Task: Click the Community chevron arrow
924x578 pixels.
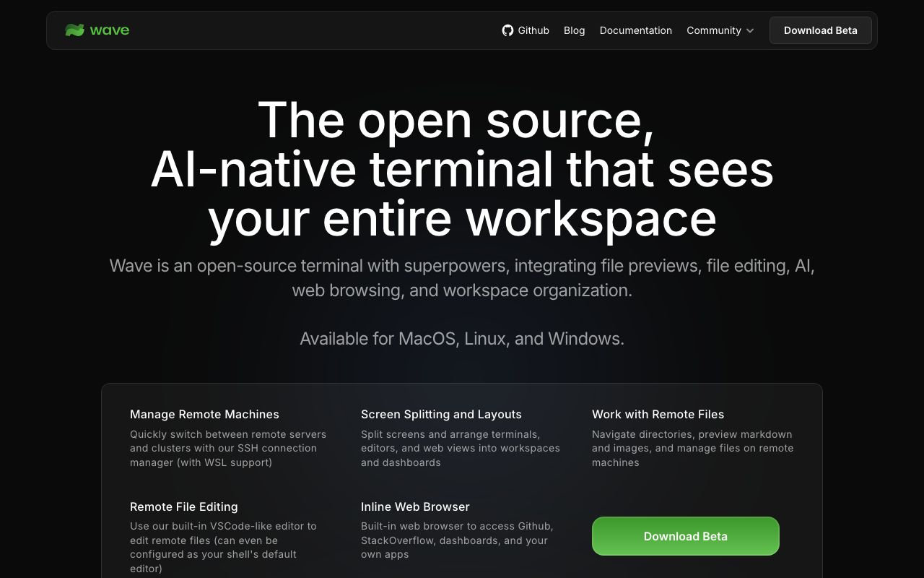Action: click(750, 31)
